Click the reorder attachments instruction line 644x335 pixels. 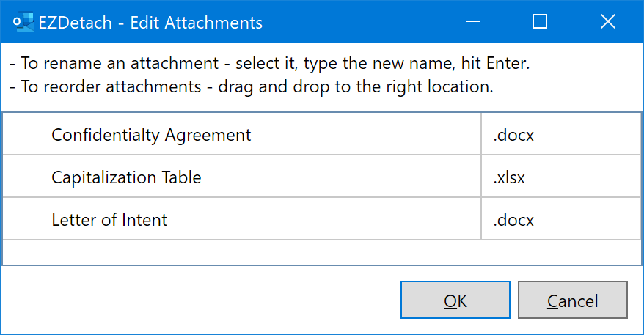click(251, 86)
